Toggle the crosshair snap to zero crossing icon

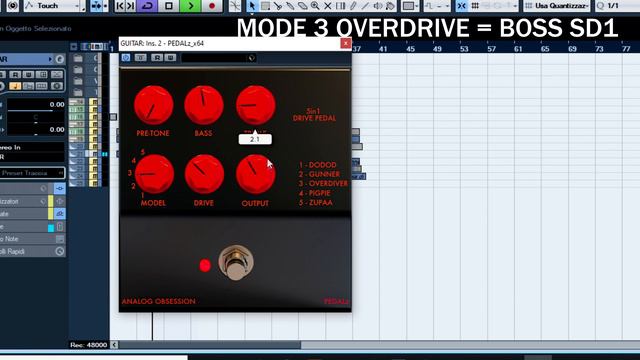pyautogui.click(x=235, y=6)
